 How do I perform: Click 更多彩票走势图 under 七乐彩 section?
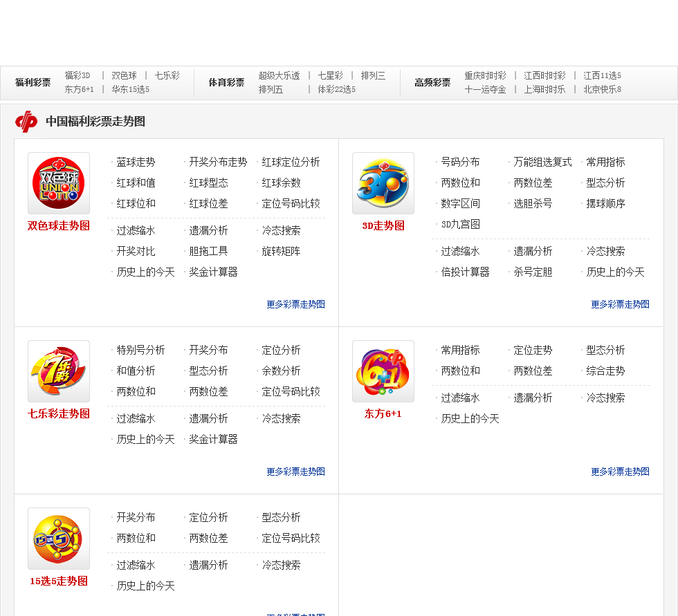(296, 472)
